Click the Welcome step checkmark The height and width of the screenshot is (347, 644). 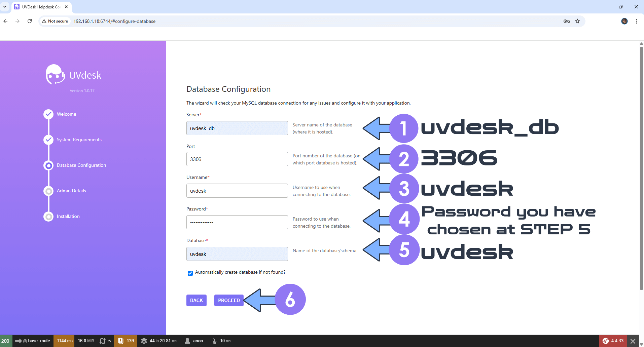point(48,114)
